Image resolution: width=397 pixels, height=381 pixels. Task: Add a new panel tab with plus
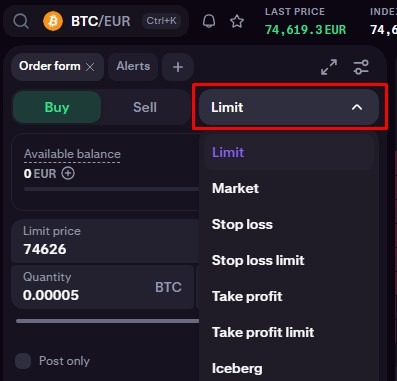[x=178, y=67]
